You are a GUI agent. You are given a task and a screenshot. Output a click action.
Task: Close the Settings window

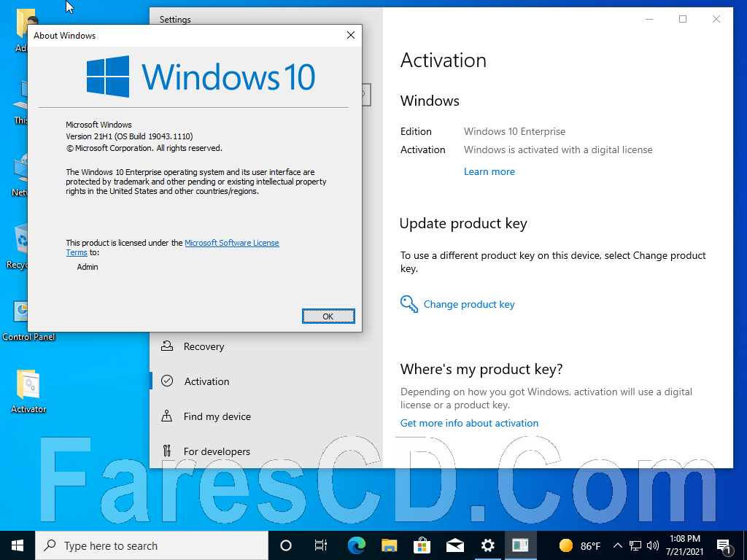(x=716, y=19)
